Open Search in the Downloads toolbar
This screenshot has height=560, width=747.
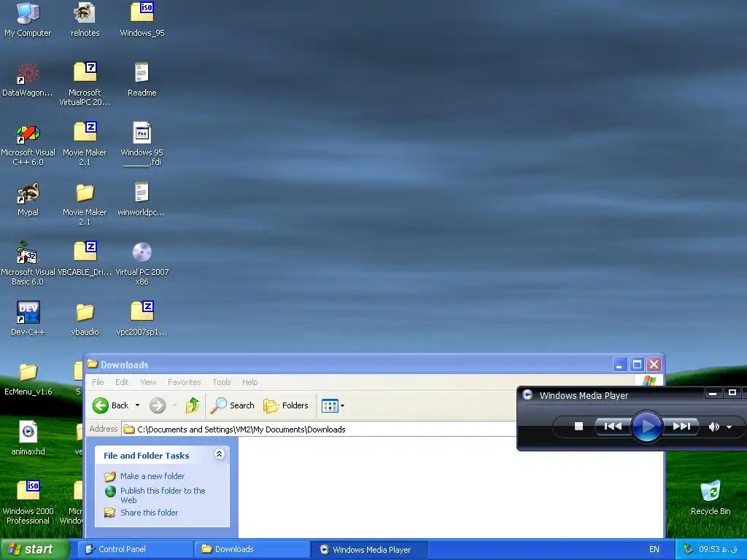pos(233,405)
